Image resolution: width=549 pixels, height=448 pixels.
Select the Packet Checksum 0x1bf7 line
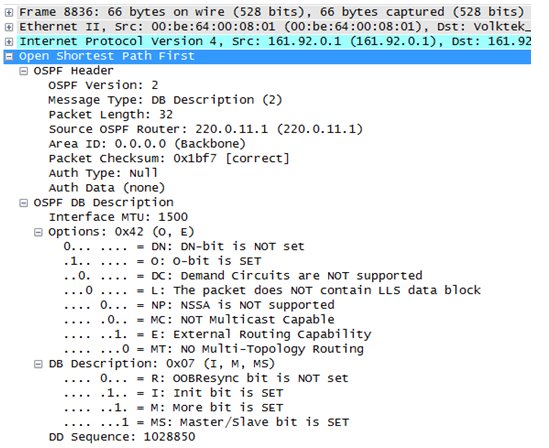point(169,159)
